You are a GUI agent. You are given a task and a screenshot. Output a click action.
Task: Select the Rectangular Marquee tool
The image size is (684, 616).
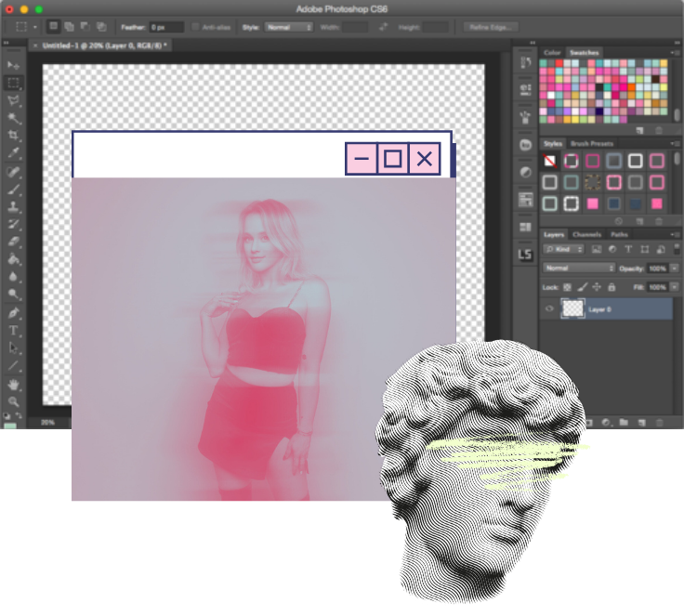coord(14,83)
